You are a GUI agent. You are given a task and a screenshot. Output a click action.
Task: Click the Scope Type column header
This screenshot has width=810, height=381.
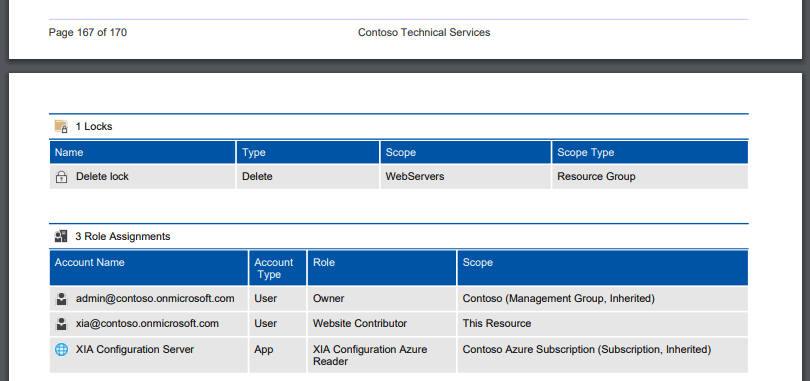pyautogui.click(x=650, y=152)
